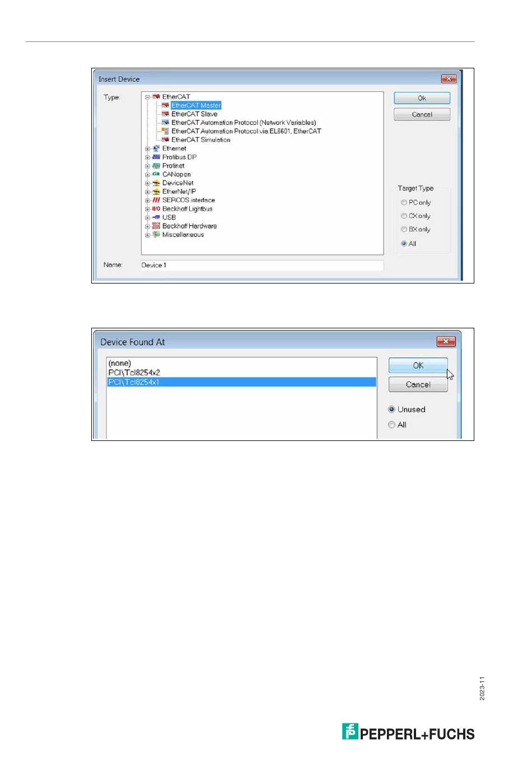The width and height of the screenshot is (532, 762).
Task: Click Cancel in Device Found At dialog
Action: 418,384
